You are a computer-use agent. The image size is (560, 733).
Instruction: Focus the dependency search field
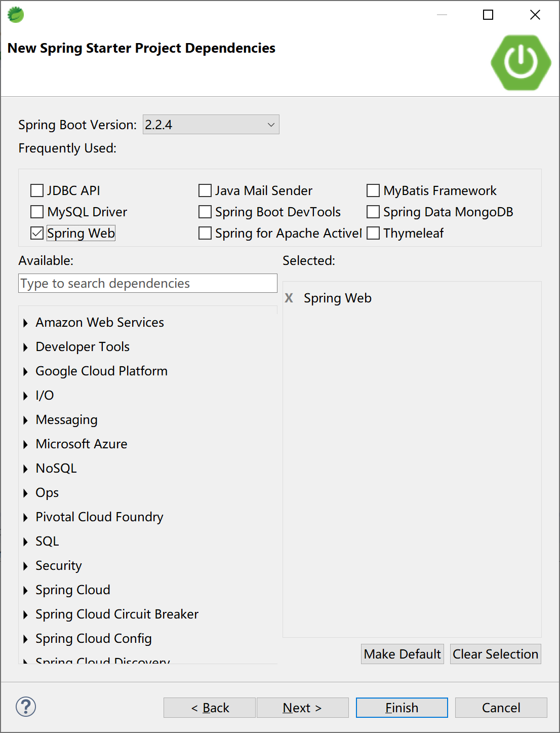pyautogui.click(x=147, y=283)
